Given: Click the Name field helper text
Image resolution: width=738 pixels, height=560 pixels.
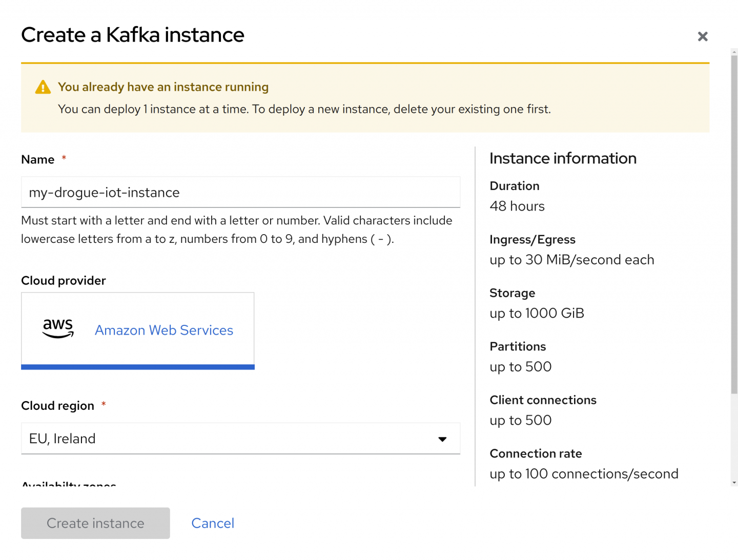Looking at the screenshot, I should pos(237,230).
